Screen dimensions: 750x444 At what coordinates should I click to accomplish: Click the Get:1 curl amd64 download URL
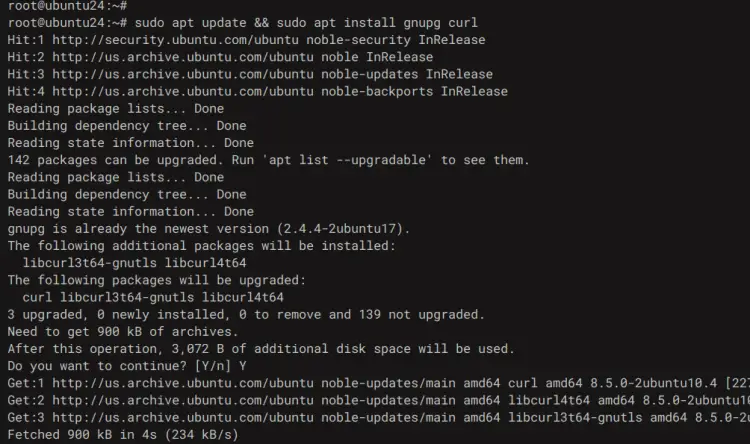tap(183, 383)
